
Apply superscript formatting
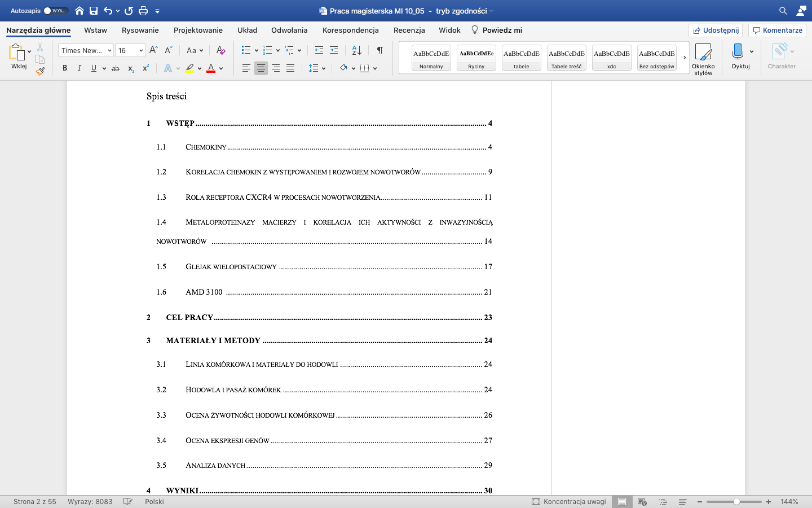click(x=145, y=68)
